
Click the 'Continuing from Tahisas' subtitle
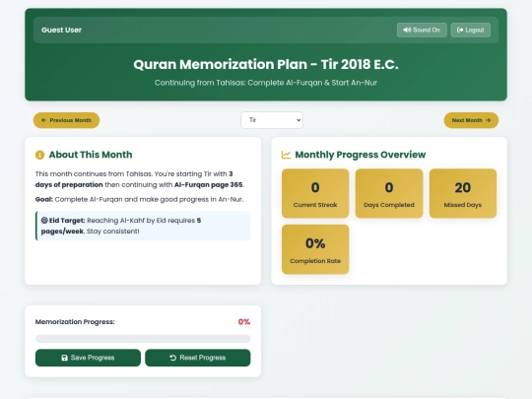click(x=266, y=83)
